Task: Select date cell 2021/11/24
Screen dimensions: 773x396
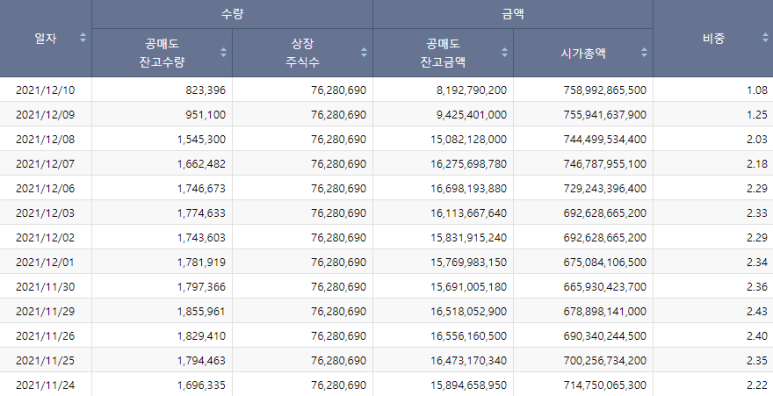Action: click(45, 385)
